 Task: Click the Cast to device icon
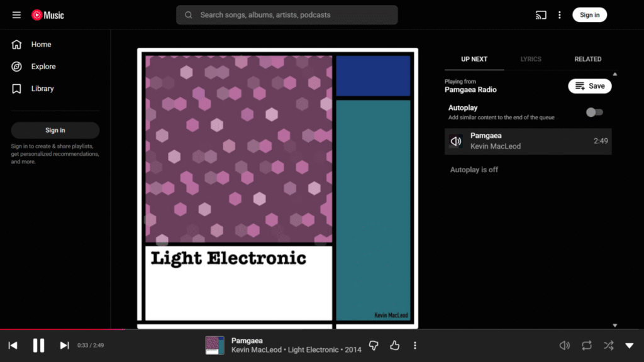[x=541, y=15]
